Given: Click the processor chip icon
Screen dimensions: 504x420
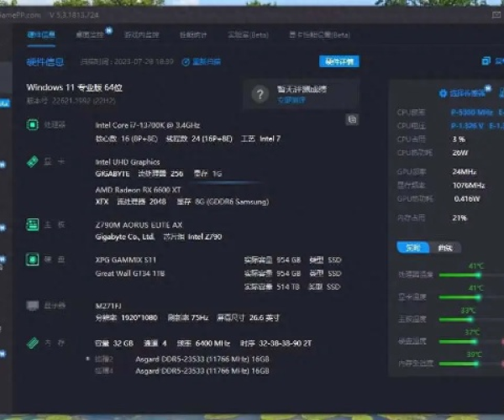Looking at the screenshot, I should click(32, 124).
